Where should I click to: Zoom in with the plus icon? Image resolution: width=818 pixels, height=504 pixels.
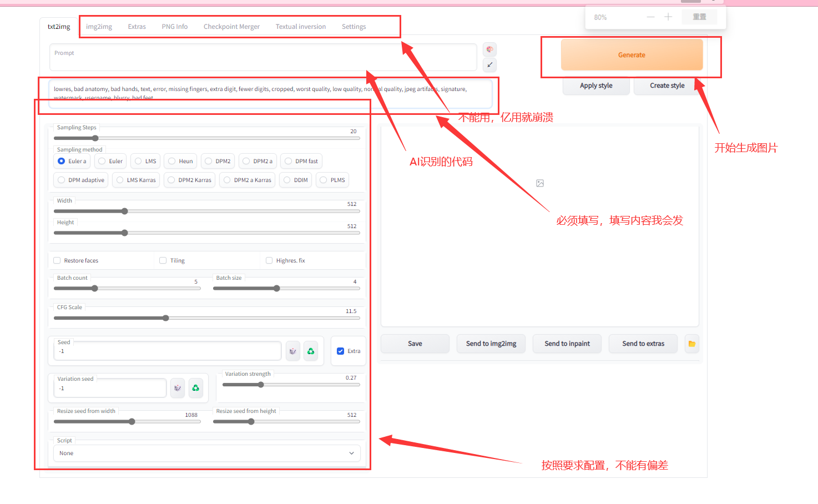click(x=668, y=17)
